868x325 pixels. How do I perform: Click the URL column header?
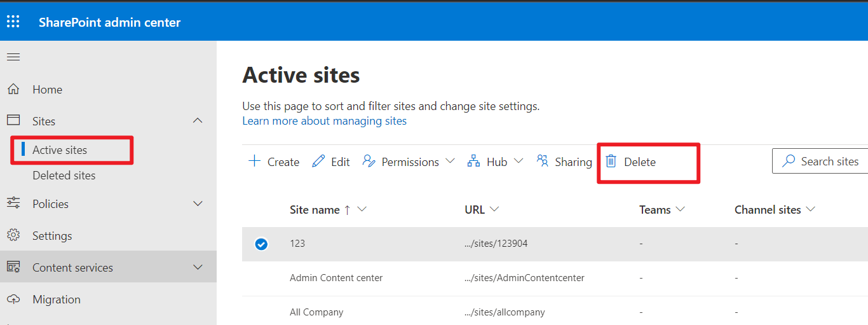[x=475, y=210]
